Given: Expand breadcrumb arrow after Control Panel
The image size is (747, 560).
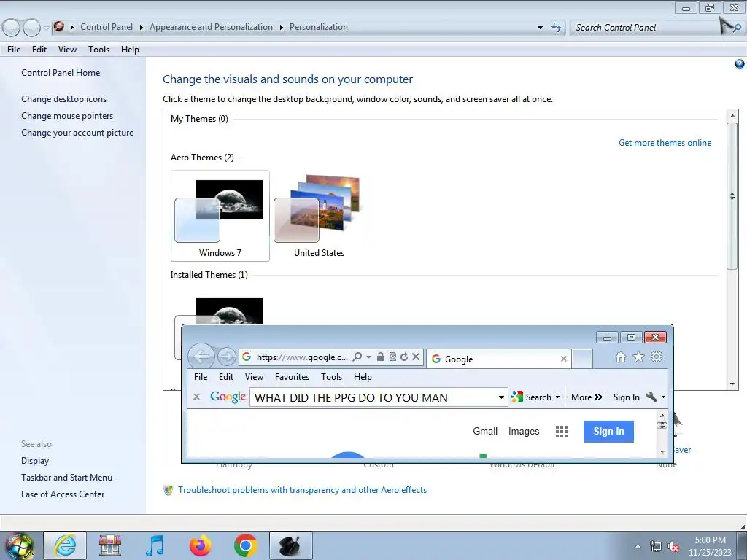Looking at the screenshot, I should point(141,27).
